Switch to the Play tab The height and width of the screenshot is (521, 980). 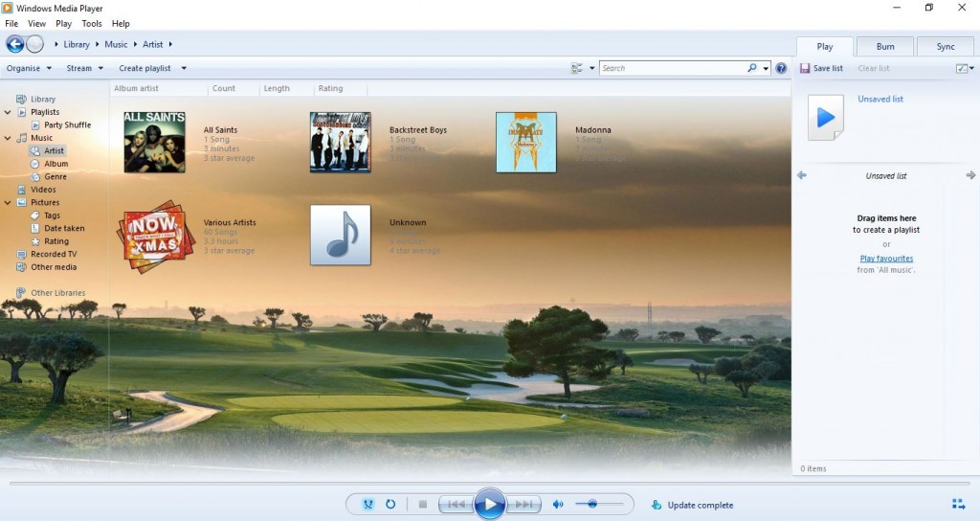pos(825,46)
